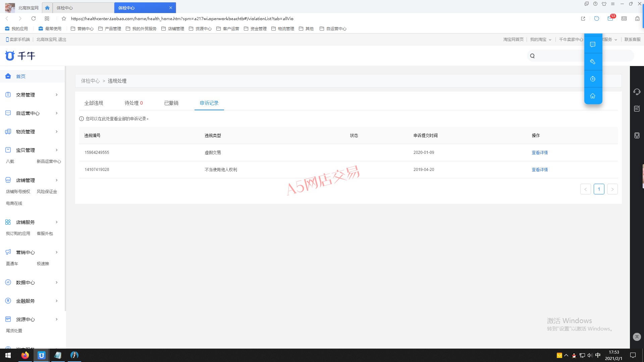Viewport: 644px width, 362px height.
Task: Open the chat message icon in blue floating panel
Action: (593, 45)
